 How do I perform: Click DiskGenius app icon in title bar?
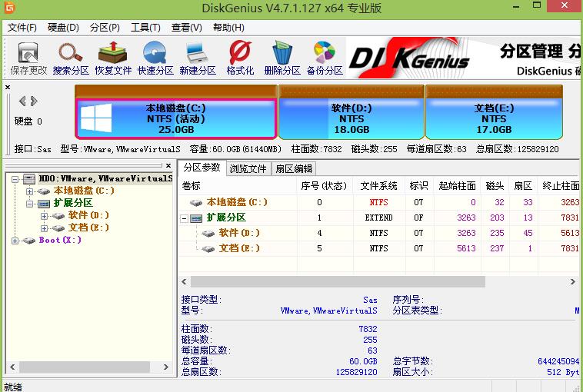point(10,8)
